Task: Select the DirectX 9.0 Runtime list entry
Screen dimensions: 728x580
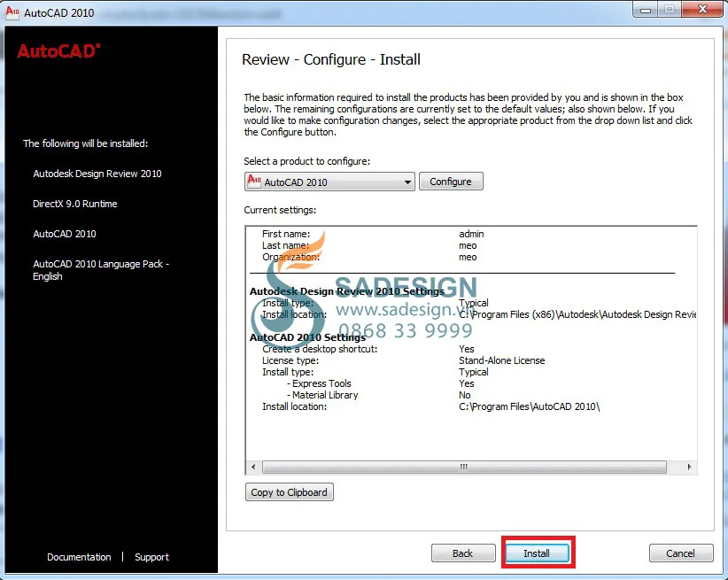Action: 76,204
